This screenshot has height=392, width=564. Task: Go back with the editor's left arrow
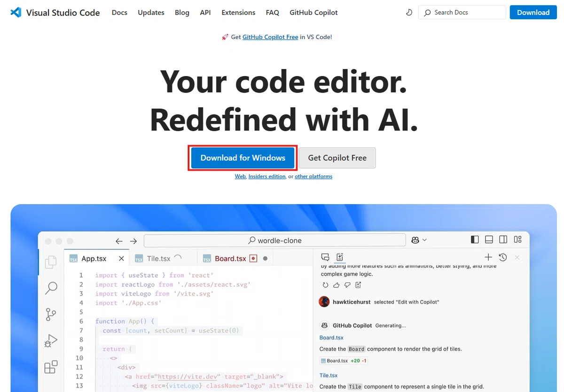click(119, 241)
